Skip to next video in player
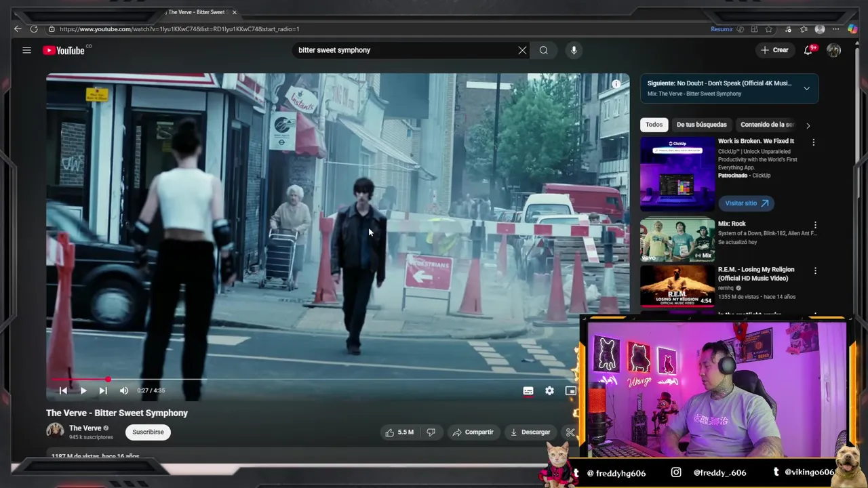 click(x=103, y=390)
